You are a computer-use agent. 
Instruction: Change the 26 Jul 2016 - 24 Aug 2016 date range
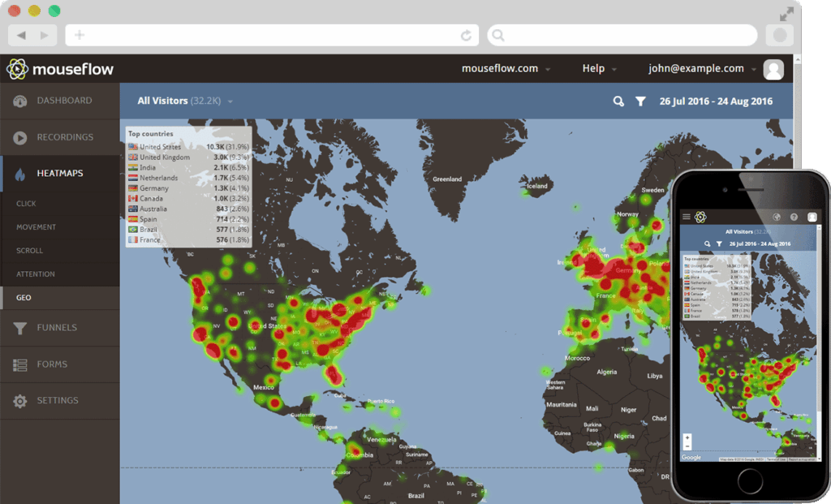[x=716, y=101]
